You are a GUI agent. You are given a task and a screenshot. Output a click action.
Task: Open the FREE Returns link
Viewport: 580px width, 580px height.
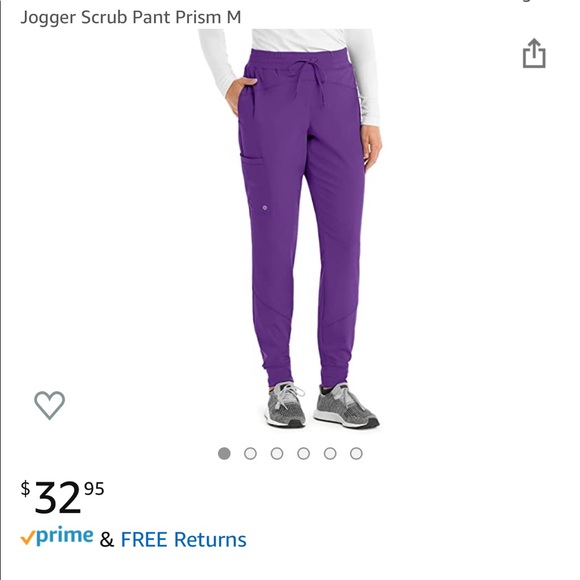(x=183, y=539)
